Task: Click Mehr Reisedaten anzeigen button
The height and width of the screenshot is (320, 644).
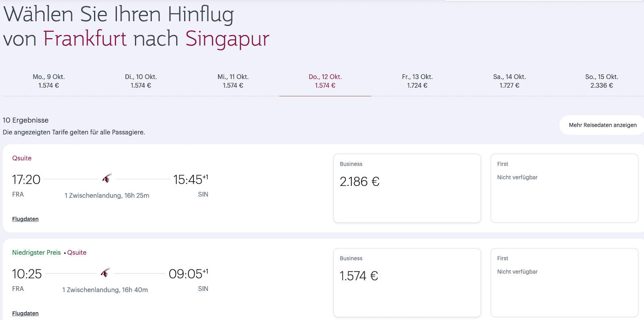Action: pyautogui.click(x=603, y=125)
